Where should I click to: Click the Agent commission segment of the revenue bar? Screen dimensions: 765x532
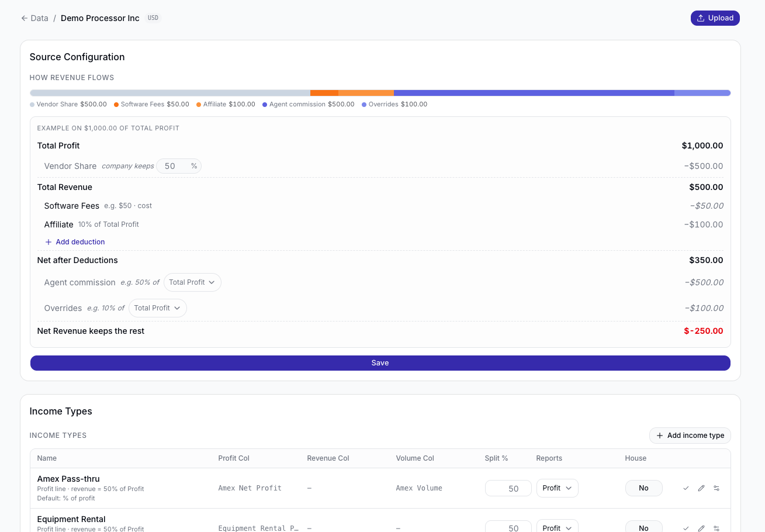click(534, 93)
